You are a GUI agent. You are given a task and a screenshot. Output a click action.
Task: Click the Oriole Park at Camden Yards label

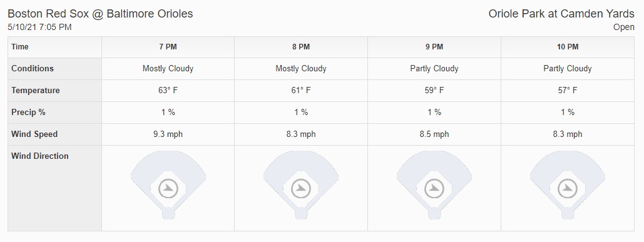coord(561,14)
